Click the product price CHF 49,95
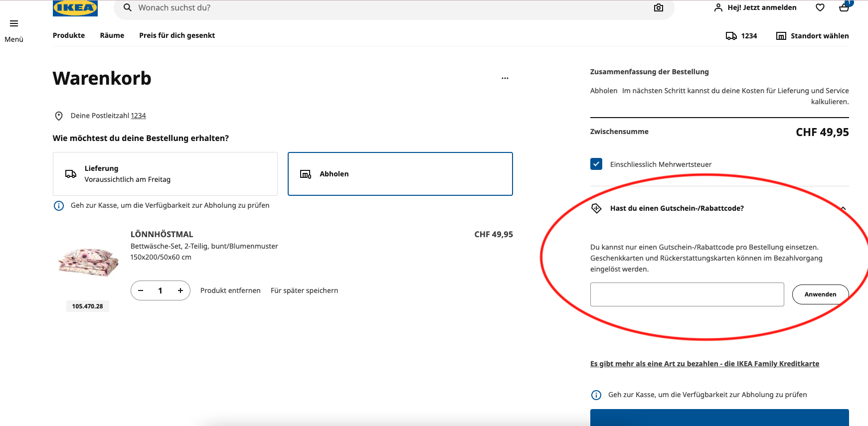This screenshot has width=868, height=426. click(x=494, y=234)
